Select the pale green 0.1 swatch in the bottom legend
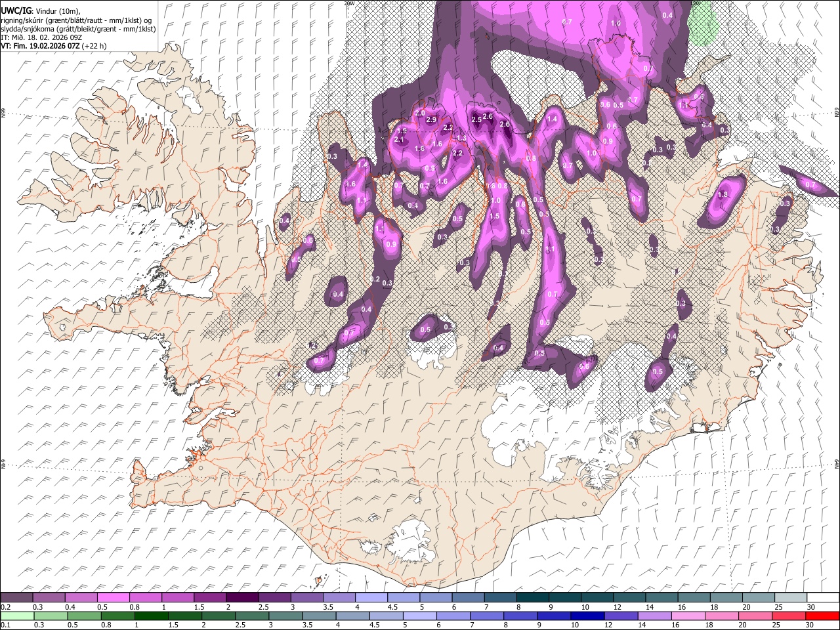This screenshot has width=840, height=630. click(x=17, y=616)
